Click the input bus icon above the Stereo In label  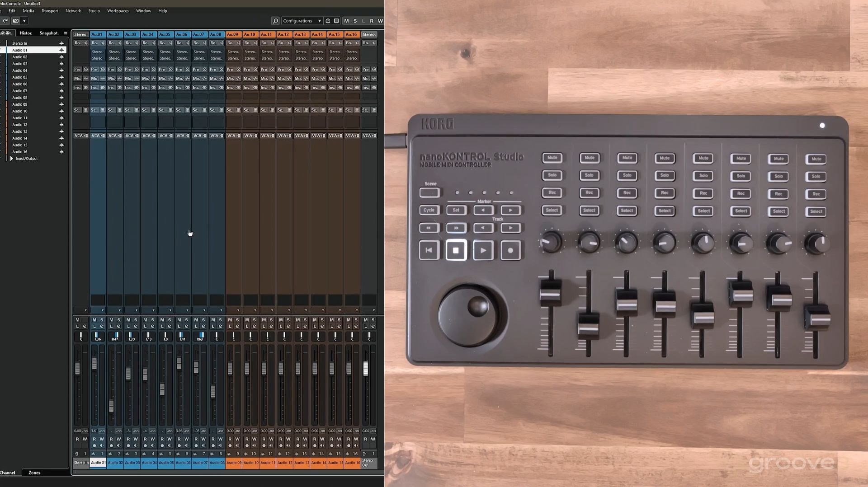click(x=76, y=454)
